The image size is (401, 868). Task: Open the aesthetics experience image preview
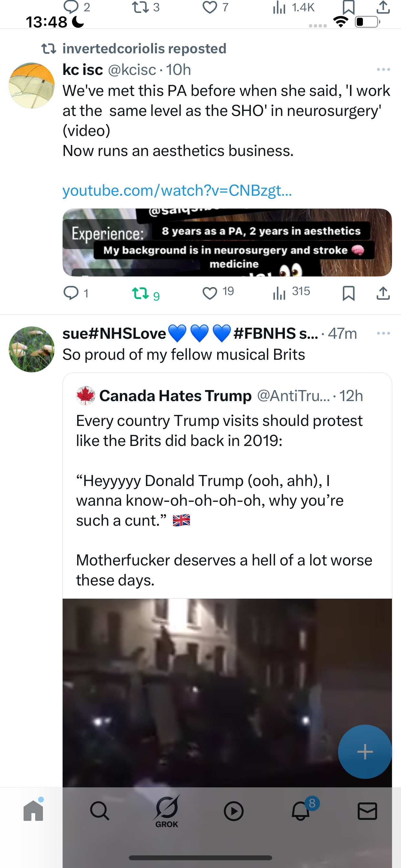click(227, 242)
